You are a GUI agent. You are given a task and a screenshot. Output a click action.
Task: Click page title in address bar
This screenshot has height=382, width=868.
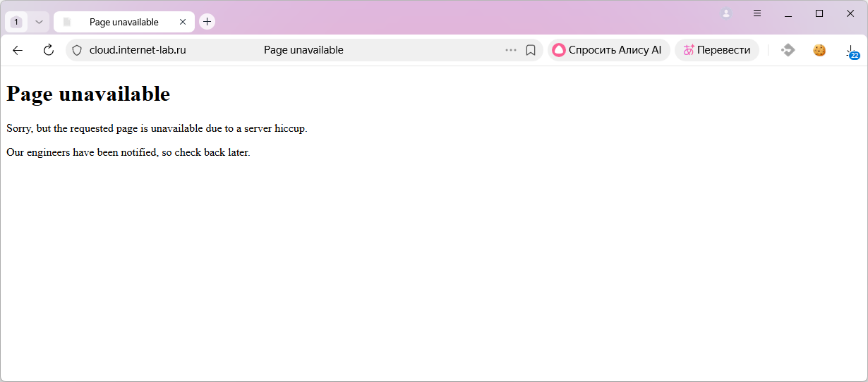point(303,50)
